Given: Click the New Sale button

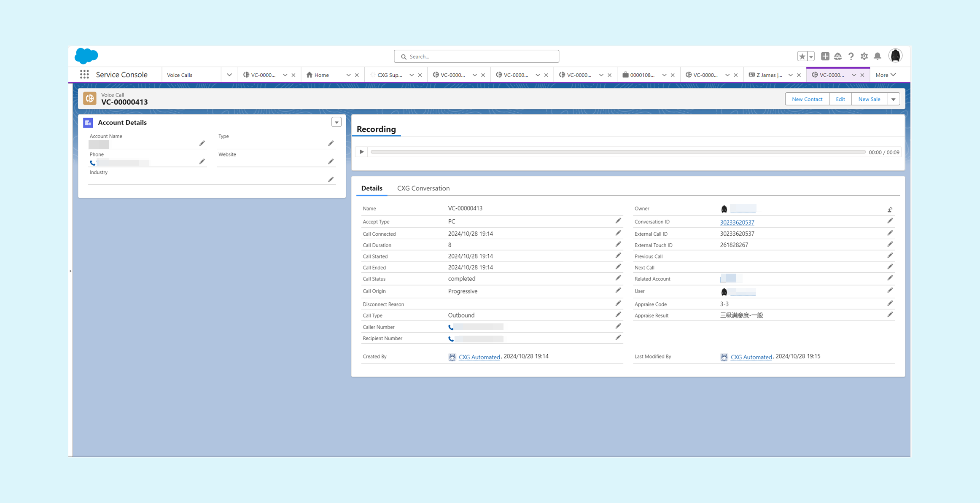Looking at the screenshot, I should 869,99.
